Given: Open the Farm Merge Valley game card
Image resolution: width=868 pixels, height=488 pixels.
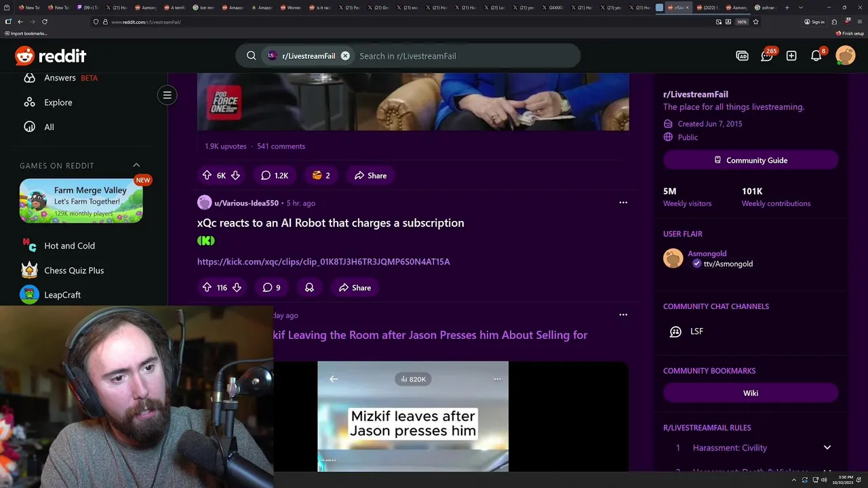Looking at the screenshot, I should 81,201.
